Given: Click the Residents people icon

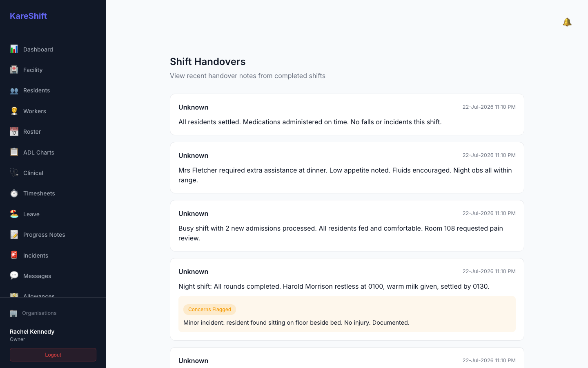Looking at the screenshot, I should (14, 90).
